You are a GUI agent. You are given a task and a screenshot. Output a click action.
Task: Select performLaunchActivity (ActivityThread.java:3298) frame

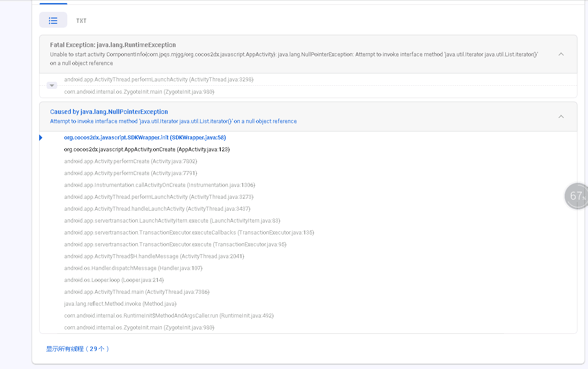159,80
